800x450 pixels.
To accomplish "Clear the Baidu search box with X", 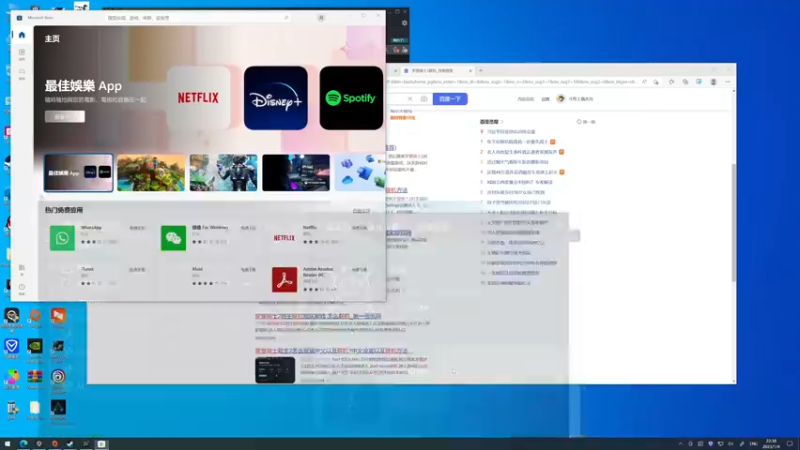I will pos(410,99).
